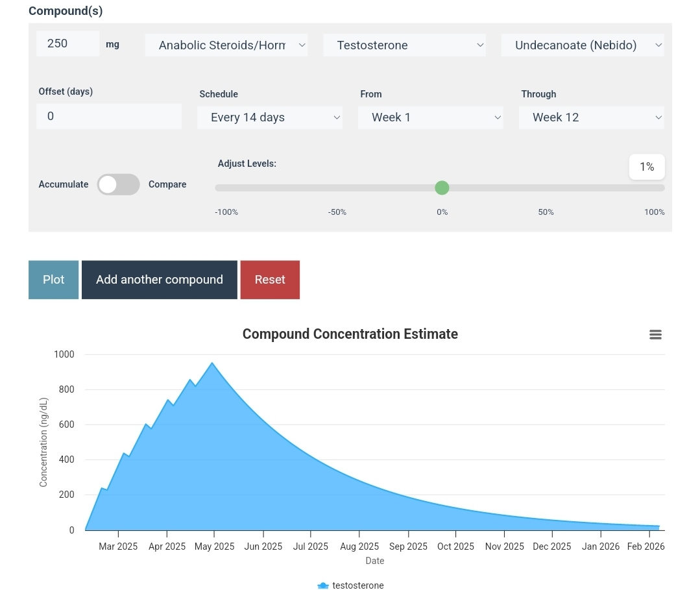Change the Every 14 days schedule
The height and width of the screenshot is (590, 700).
tap(270, 117)
